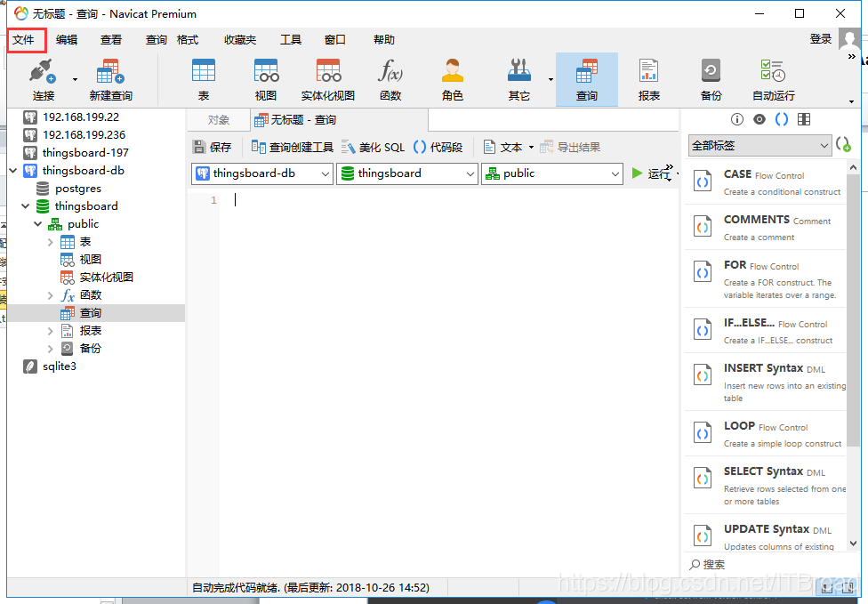Click the 文本 text button
868x604 pixels.
503,147
